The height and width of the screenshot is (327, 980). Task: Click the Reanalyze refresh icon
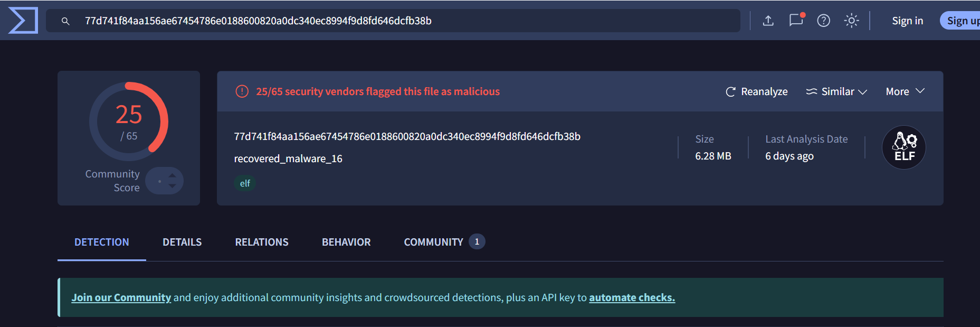(730, 91)
